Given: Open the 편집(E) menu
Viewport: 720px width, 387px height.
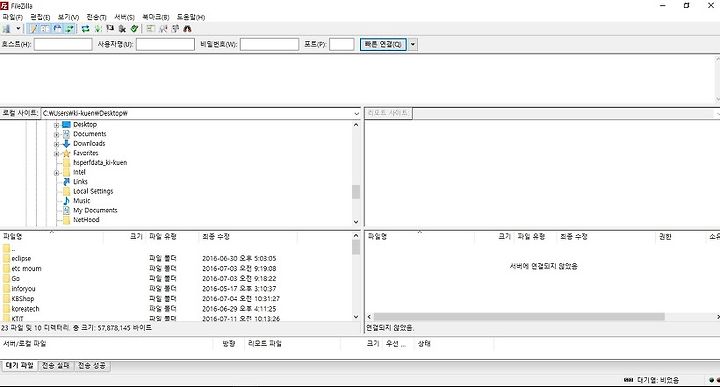Looking at the screenshot, I should tap(40, 17).
